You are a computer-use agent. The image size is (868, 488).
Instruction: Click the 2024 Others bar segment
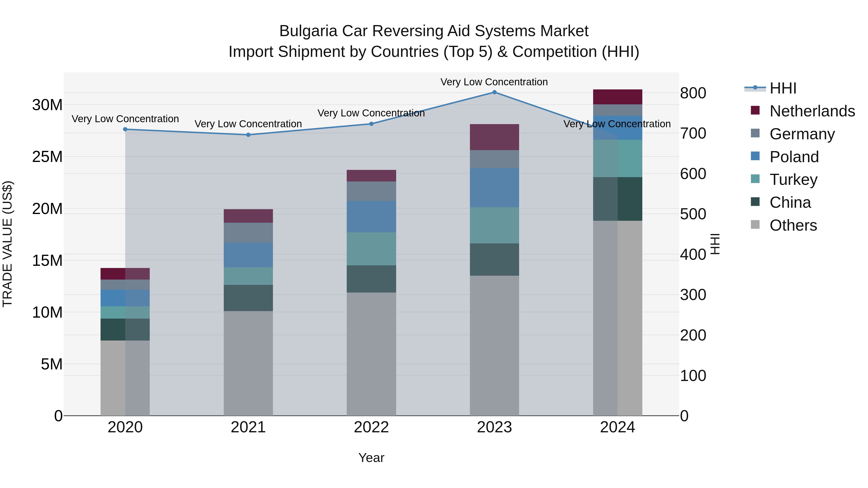pyautogui.click(x=618, y=318)
